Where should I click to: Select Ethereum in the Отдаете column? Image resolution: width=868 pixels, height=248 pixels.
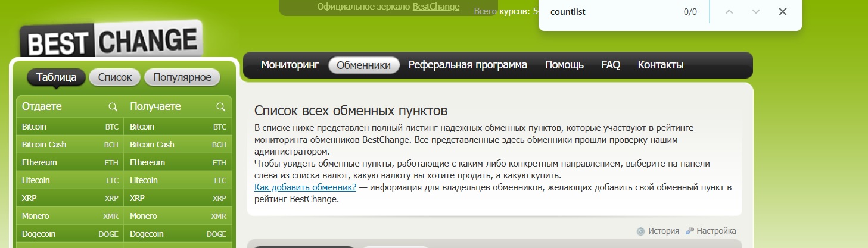70,162
